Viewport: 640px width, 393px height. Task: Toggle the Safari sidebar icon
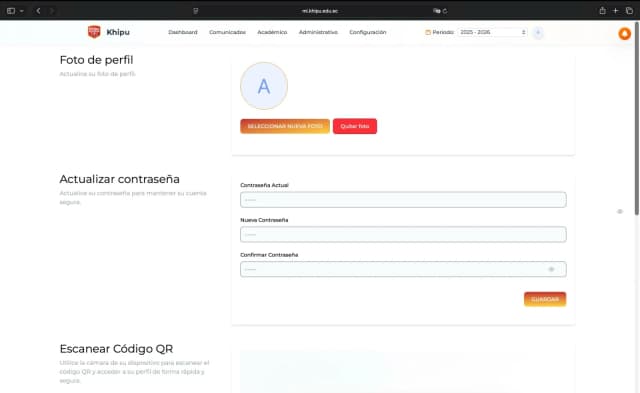11,11
